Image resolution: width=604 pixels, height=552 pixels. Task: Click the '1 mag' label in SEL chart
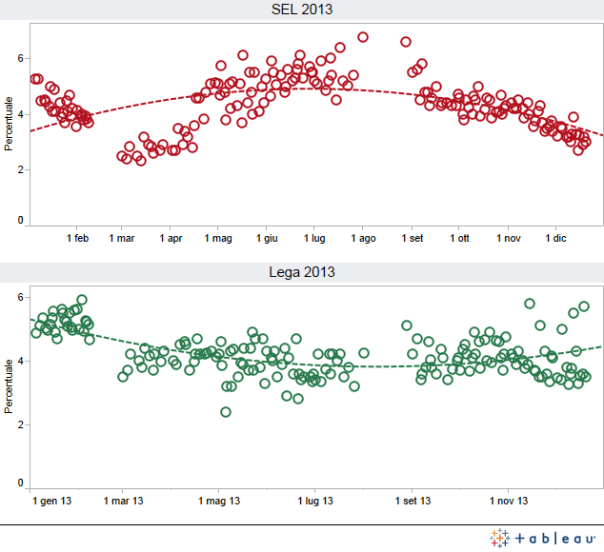(x=217, y=239)
